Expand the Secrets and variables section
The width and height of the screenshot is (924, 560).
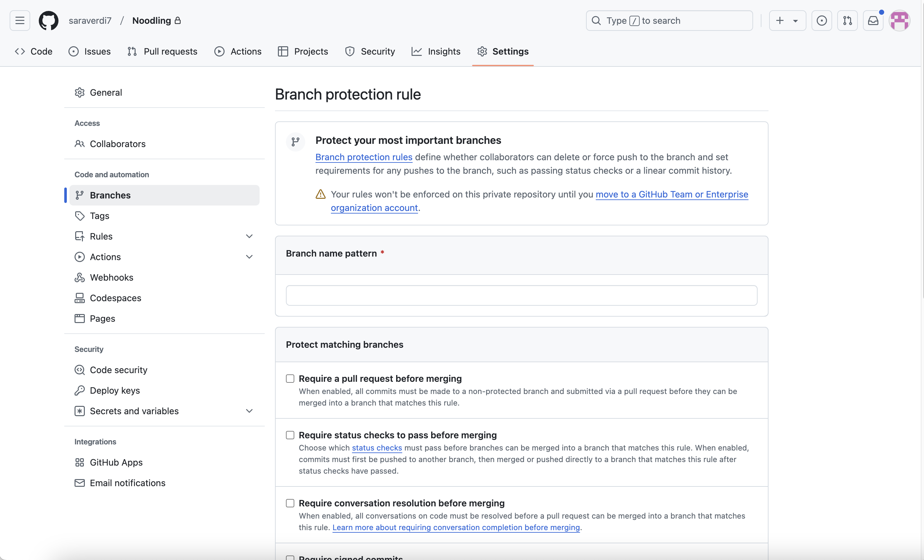250,410
